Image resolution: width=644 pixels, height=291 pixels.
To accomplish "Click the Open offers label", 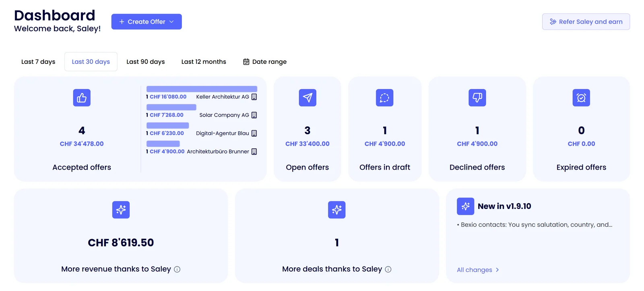I will [308, 167].
